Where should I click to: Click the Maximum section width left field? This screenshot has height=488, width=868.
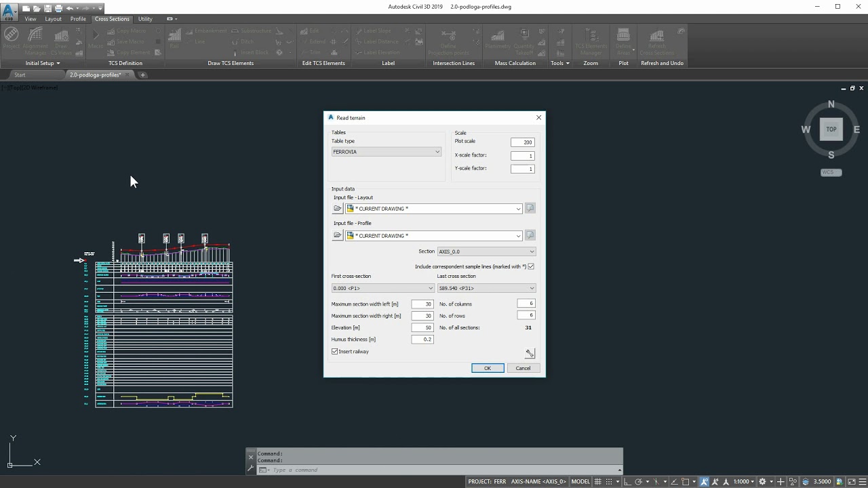point(422,304)
